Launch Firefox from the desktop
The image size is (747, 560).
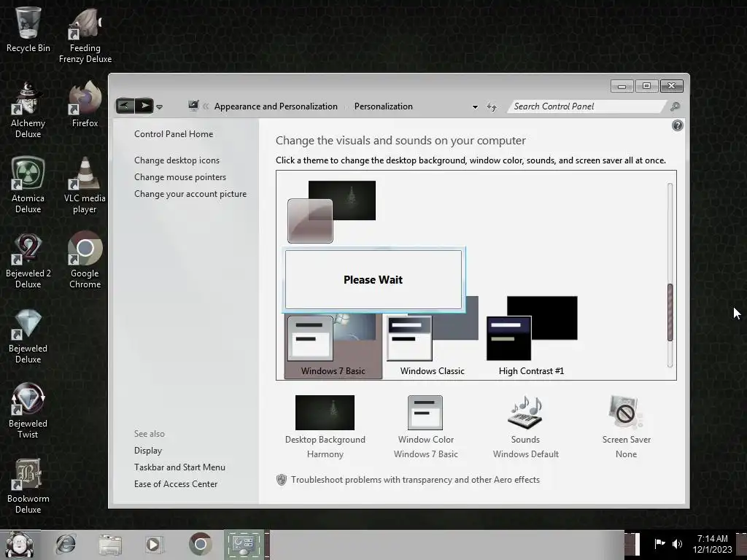(85, 105)
